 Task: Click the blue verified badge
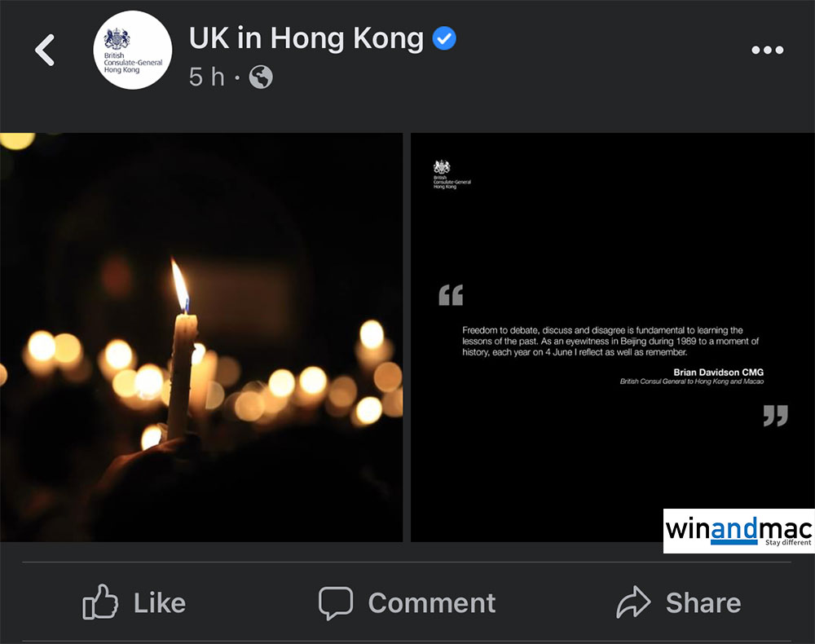(444, 38)
